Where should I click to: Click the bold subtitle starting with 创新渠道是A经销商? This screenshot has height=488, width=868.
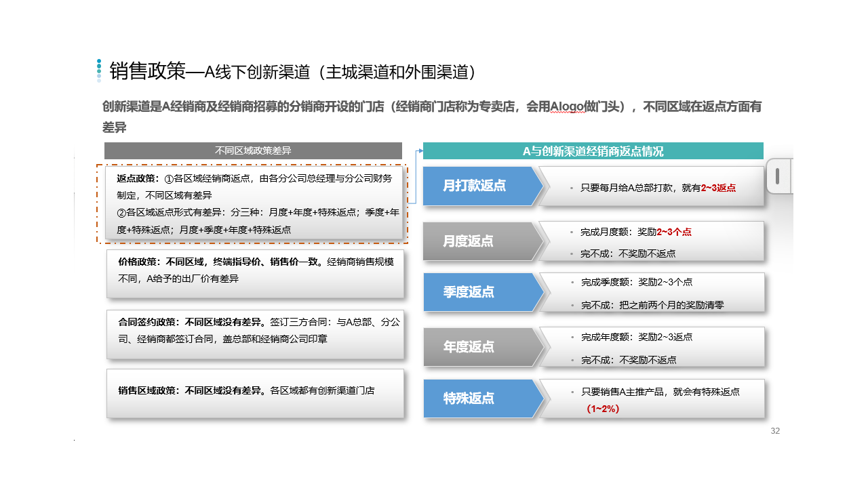431,106
